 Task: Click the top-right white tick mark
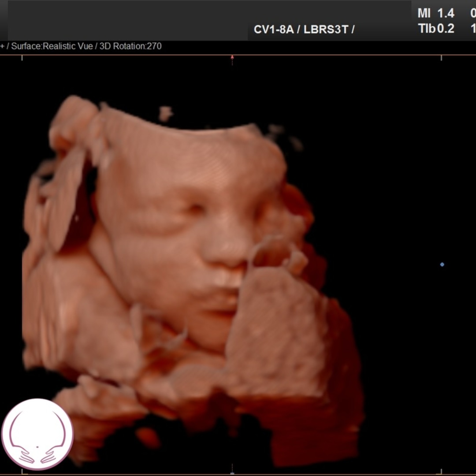[x=441, y=58]
